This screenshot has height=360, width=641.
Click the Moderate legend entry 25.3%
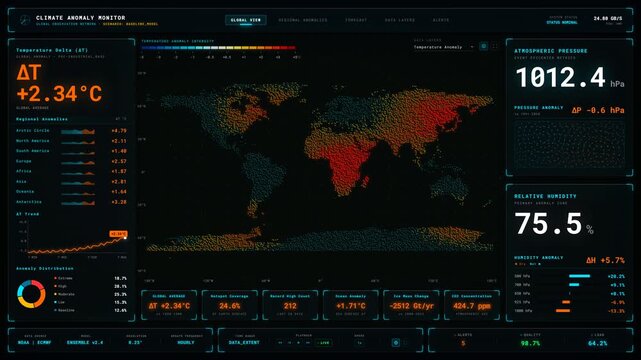[90, 294]
